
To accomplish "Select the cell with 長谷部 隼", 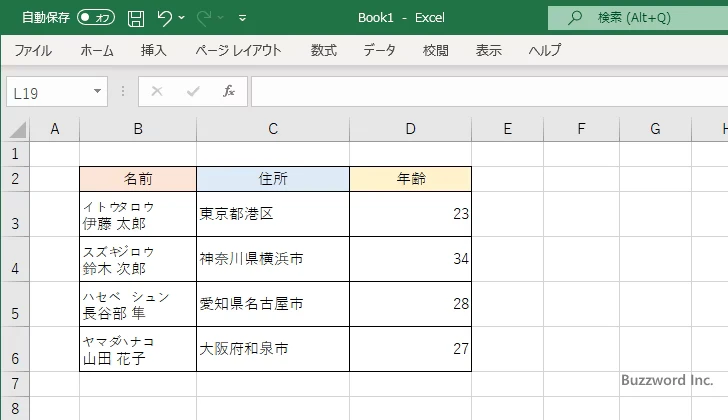I will tap(138, 304).
